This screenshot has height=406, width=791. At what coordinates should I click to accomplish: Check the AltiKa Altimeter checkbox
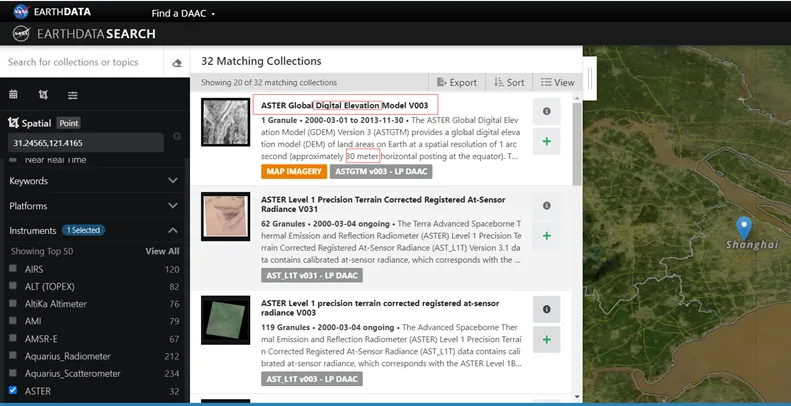click(13, 304)
